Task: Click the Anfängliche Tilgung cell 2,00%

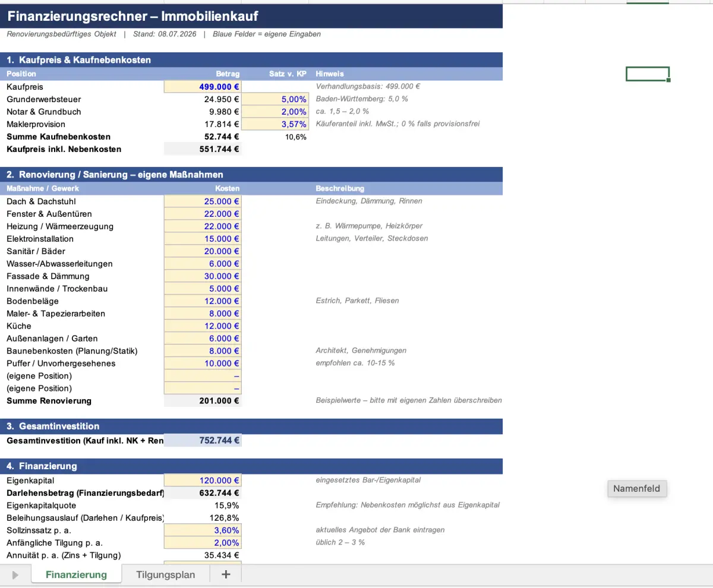Action: coord(203,543)
